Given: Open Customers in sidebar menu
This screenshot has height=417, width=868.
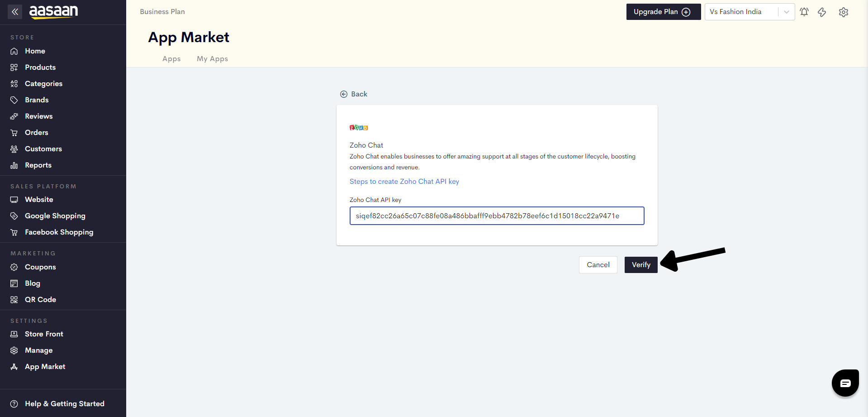Looking at the screenshot, I should (x=43, y=149).
